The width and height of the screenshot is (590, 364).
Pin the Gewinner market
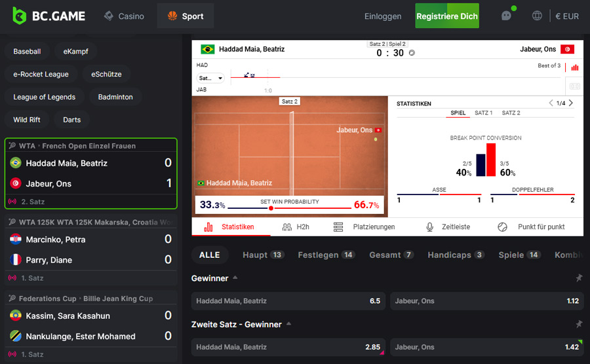click(579, 278)
